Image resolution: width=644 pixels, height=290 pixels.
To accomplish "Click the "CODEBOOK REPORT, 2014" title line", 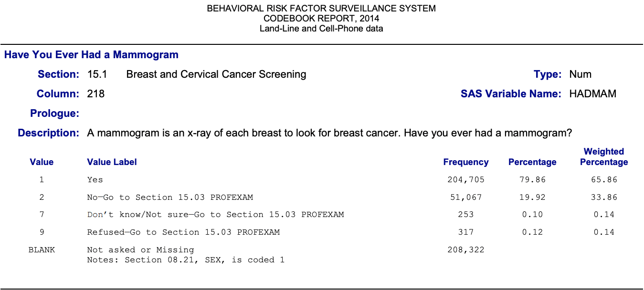I will [x=321, y=19].
